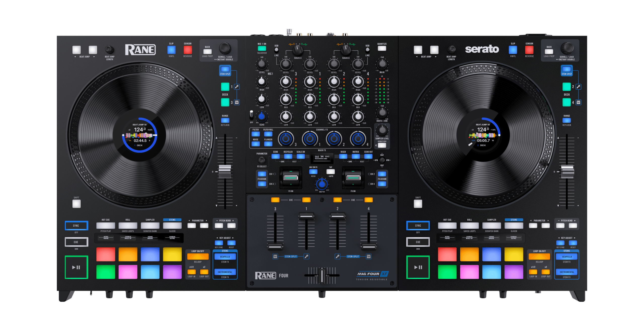
Task: Toggle headphone cue for mixer channel 4
Action: tap(369, 200)
